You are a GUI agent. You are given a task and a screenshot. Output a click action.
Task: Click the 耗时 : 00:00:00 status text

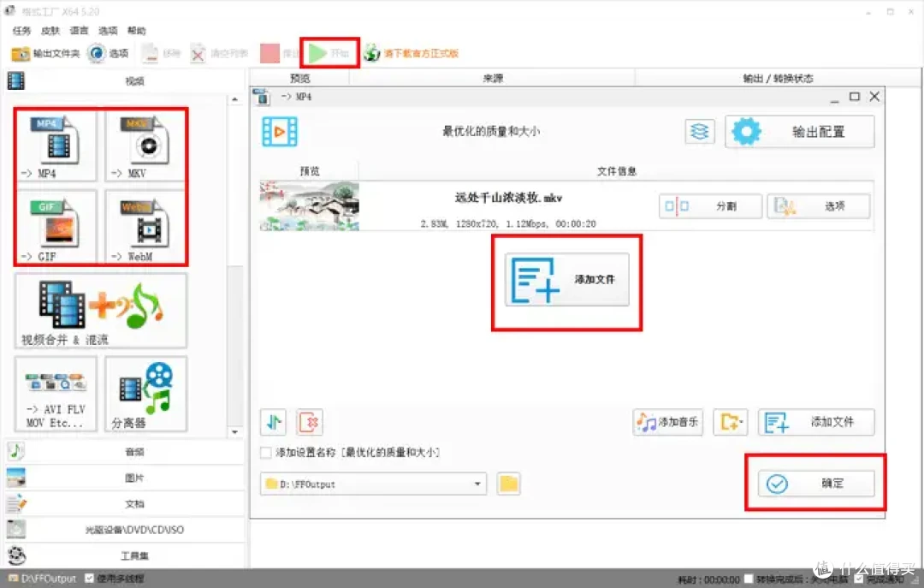[x=708, y=579]
